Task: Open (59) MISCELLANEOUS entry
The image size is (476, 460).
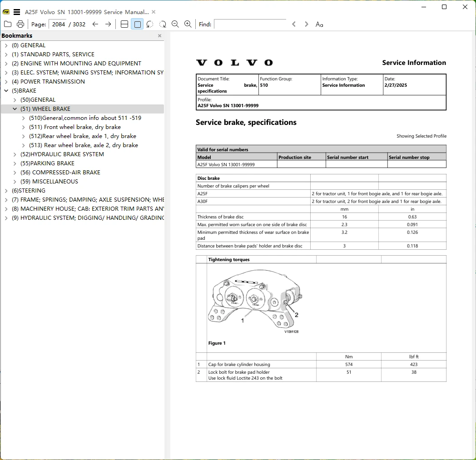Action: [x=49, y=182]
